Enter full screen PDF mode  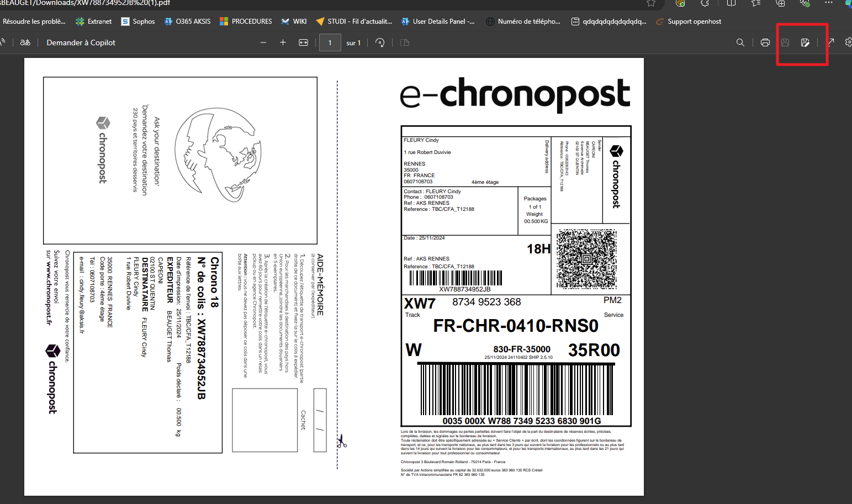tap(830, 43)
